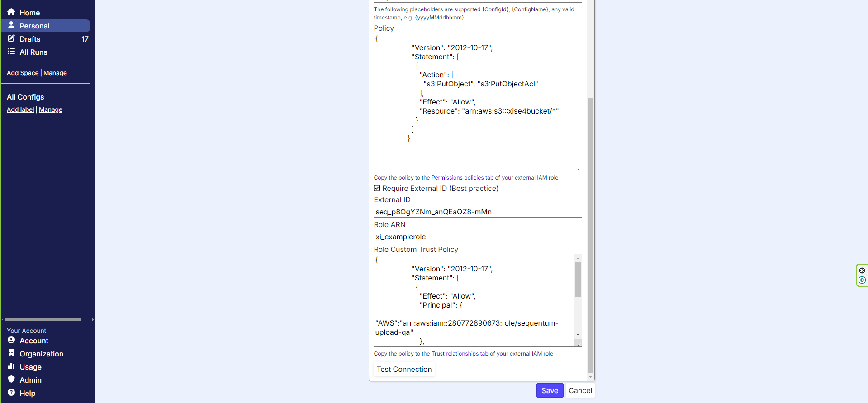
Task: Click into the Role ARN field
Action: 477,237
